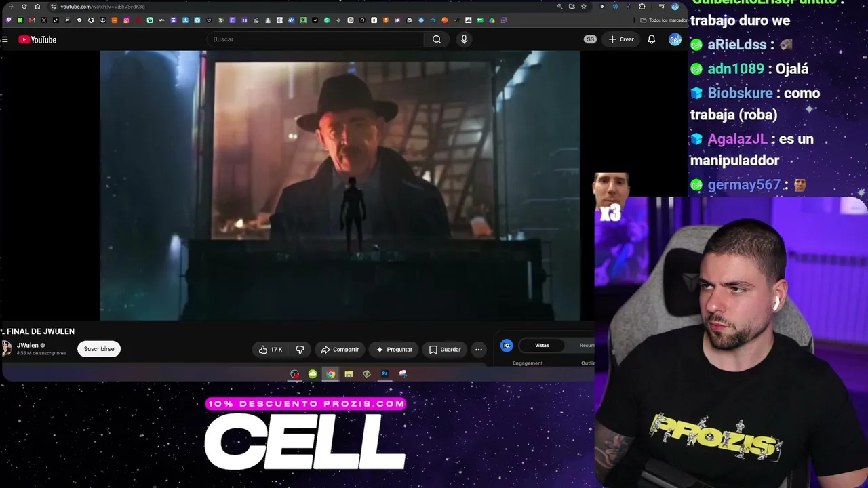Switch to Chrome in the taskbar

coord(330,374)
